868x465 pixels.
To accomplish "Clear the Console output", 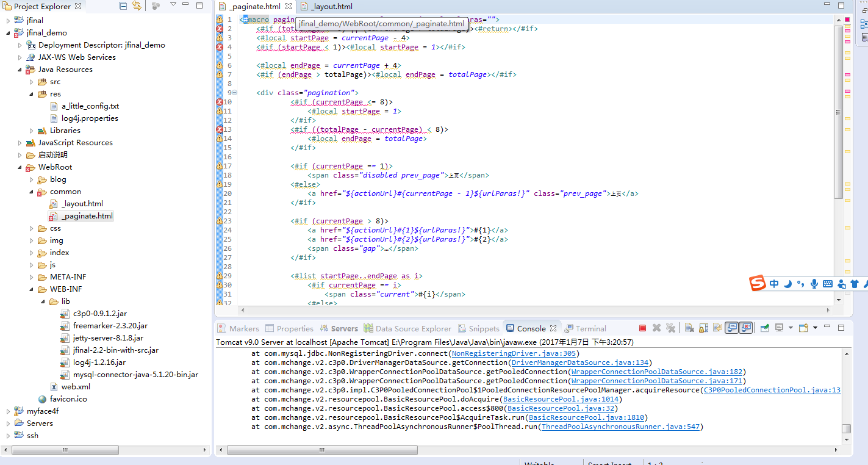I will point(689,328).
